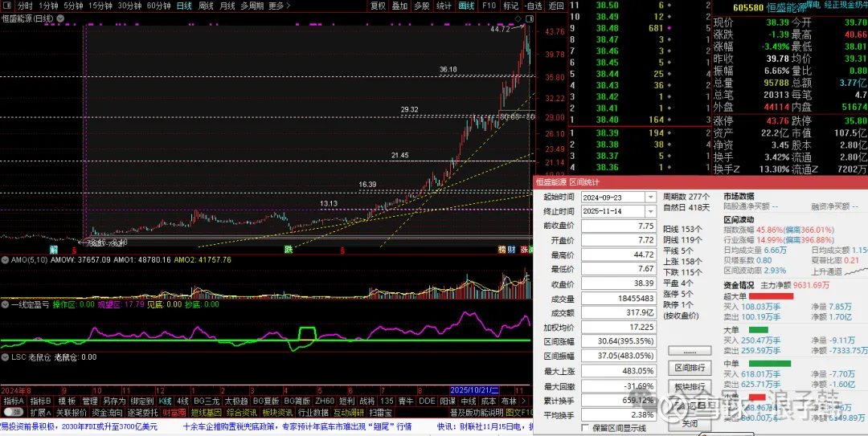Open the 关联报价 tab
868x436 pixels.
point(72,412)
